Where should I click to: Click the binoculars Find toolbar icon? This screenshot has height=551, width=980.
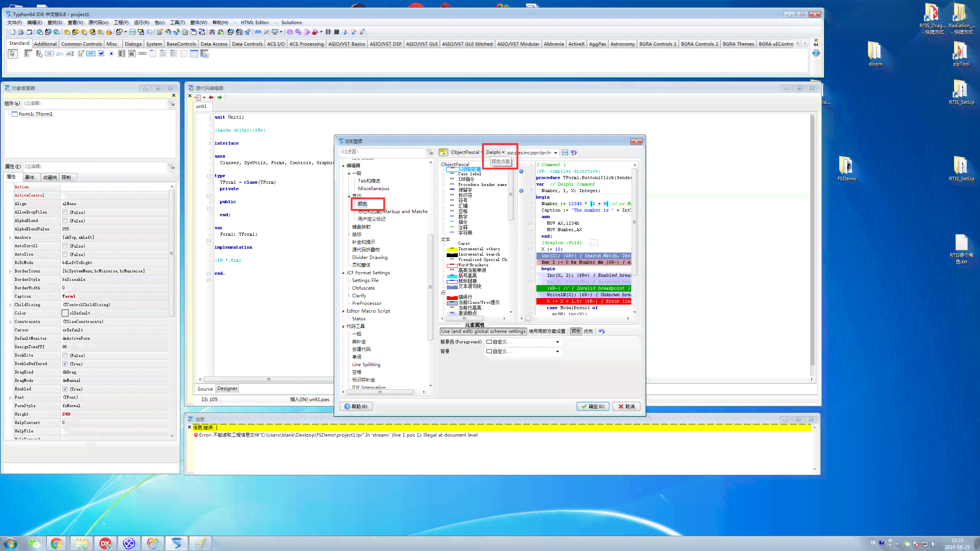(212, 32)
